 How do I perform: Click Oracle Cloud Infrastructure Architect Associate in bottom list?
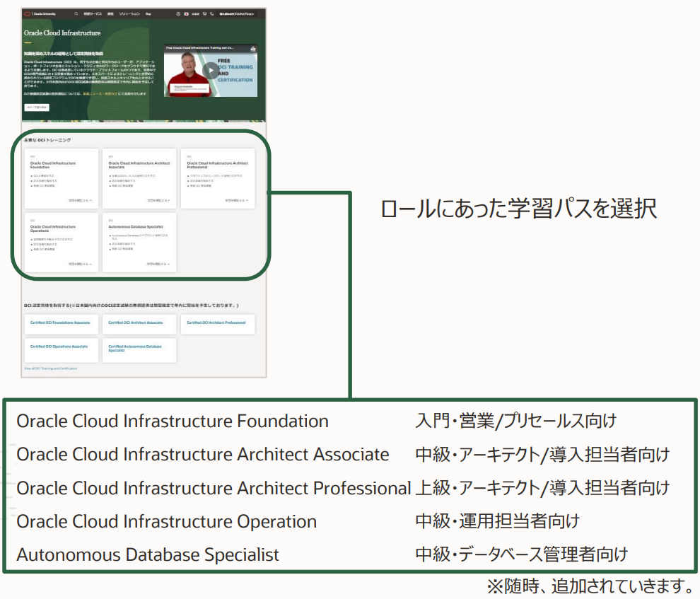click(x=203, y=455)
